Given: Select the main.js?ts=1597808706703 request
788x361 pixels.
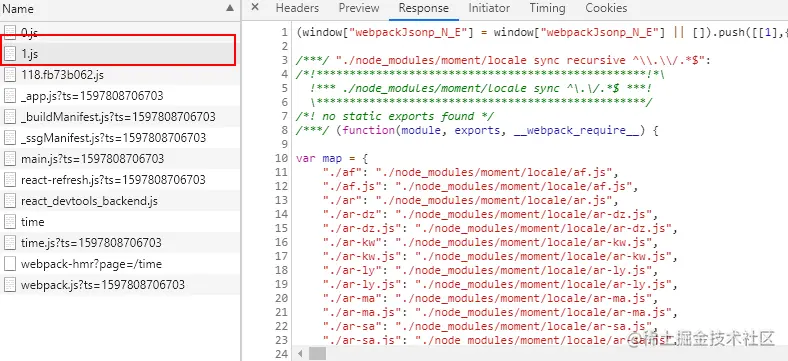Looking at the screenshot, I should [x=119, y=159].
